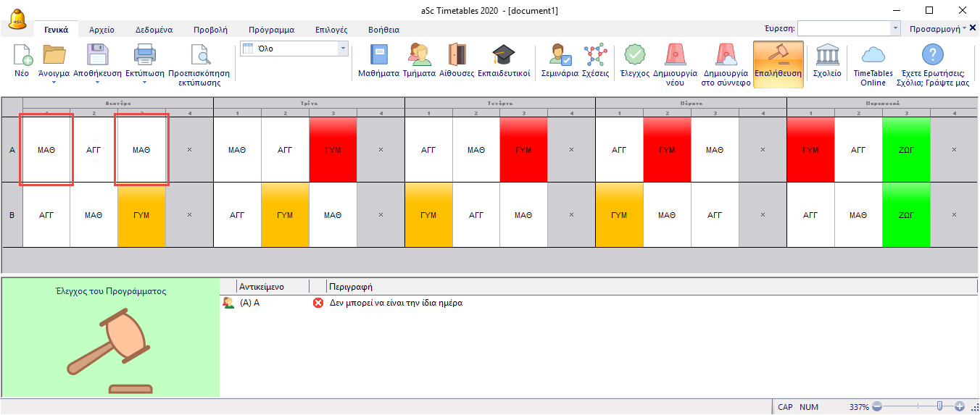Click the Σχέσεις relations icon
Screen dimensions: 980x415
595,62
